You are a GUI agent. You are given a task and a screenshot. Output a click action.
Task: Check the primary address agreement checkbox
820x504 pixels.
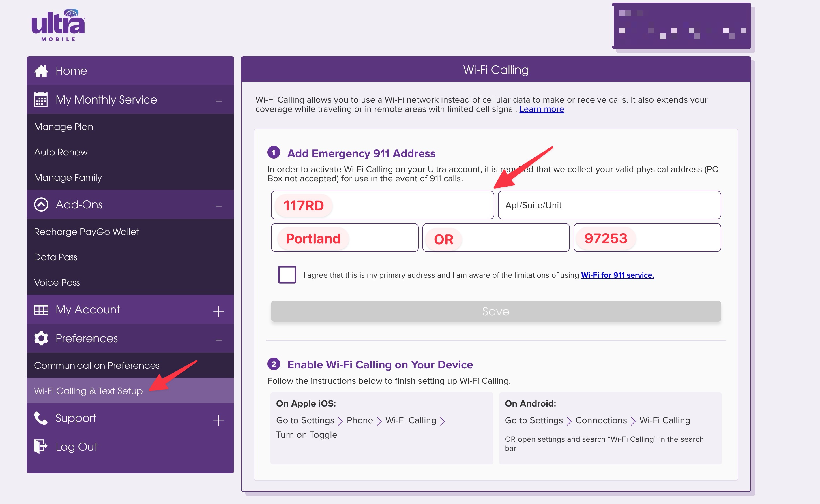click(287, 275)
